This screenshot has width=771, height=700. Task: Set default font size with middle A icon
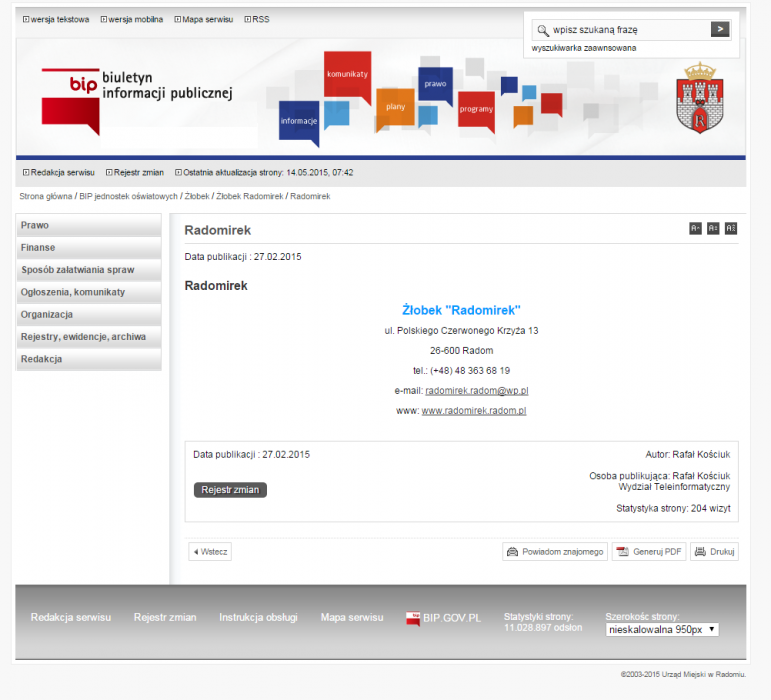click(x=713, y=228)
